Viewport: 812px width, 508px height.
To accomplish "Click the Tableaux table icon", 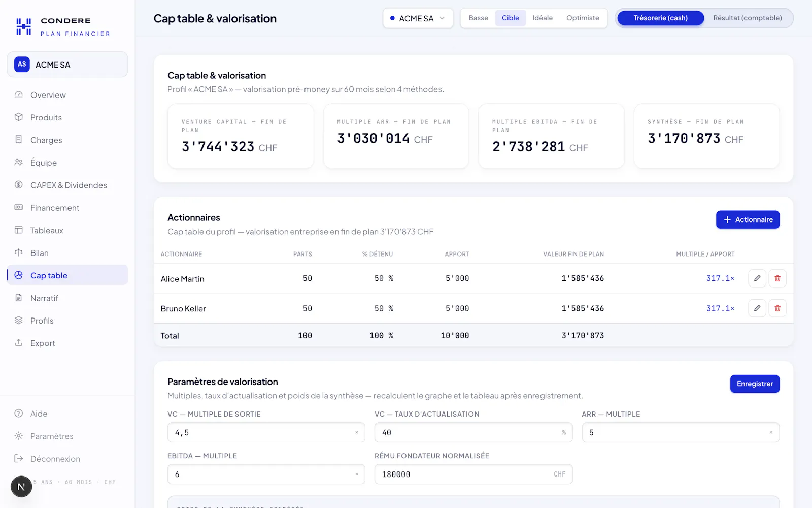I will click(x=19, y=230).
